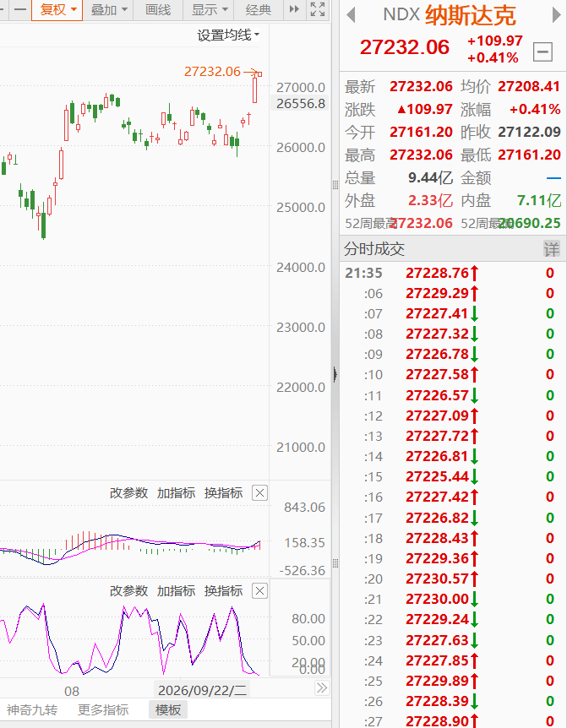Click the :06 trade row 27229.29
The height and width of the screenshot is (728, 567).
coord(453,293)
